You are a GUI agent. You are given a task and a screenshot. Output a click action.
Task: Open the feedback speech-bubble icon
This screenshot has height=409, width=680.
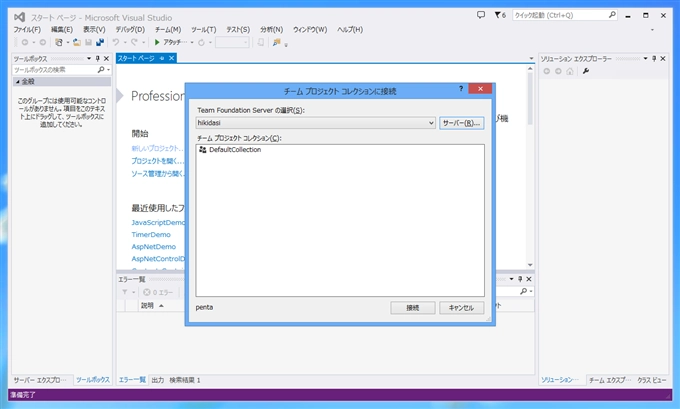click(481, 15)
